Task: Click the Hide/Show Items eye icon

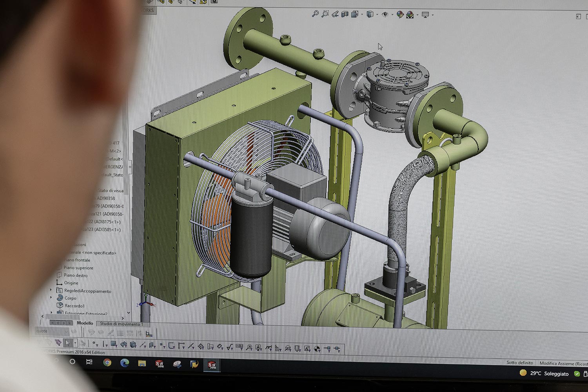Action: pos(385,15)
